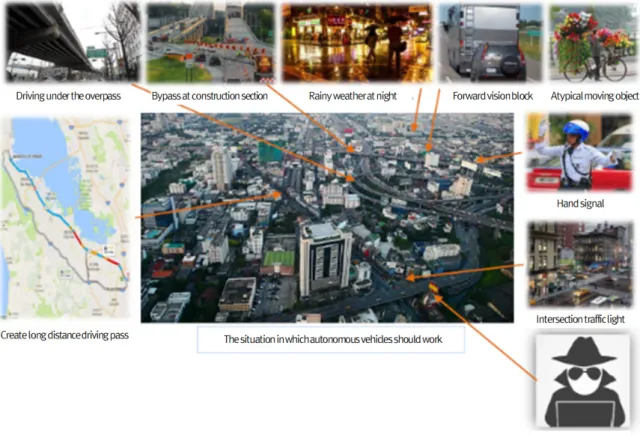Click the 'Hand signal' caption

pos(580,204)
